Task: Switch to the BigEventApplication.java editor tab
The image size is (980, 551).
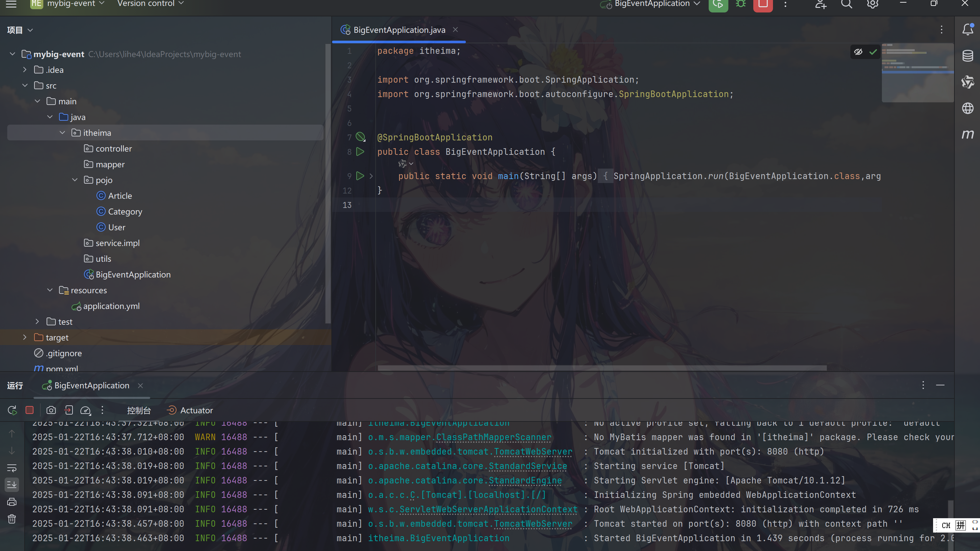Action: pos(399,30)
